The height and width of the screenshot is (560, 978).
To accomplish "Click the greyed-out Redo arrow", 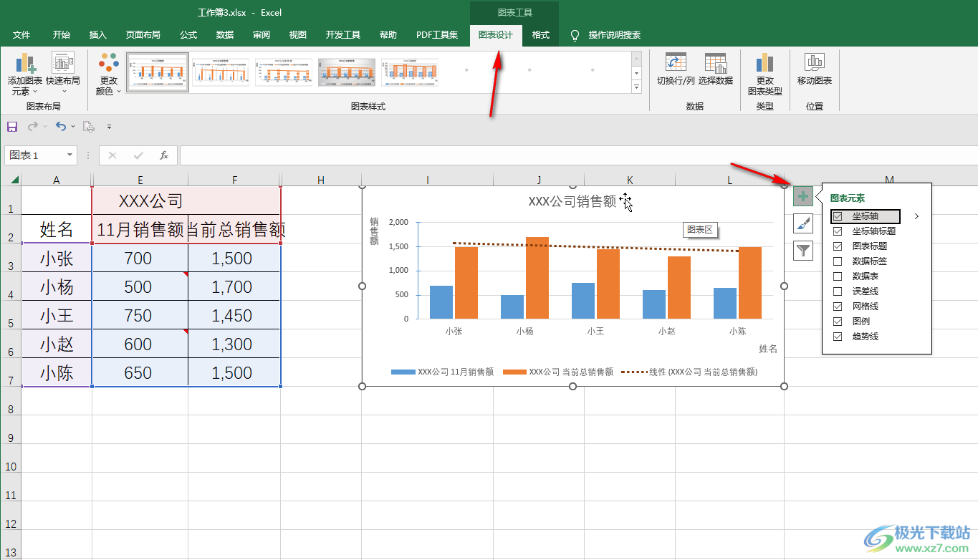I will (33, 127).
